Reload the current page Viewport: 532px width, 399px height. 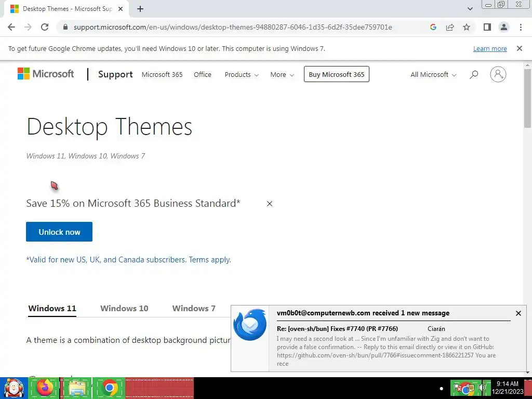click(45, 27)
